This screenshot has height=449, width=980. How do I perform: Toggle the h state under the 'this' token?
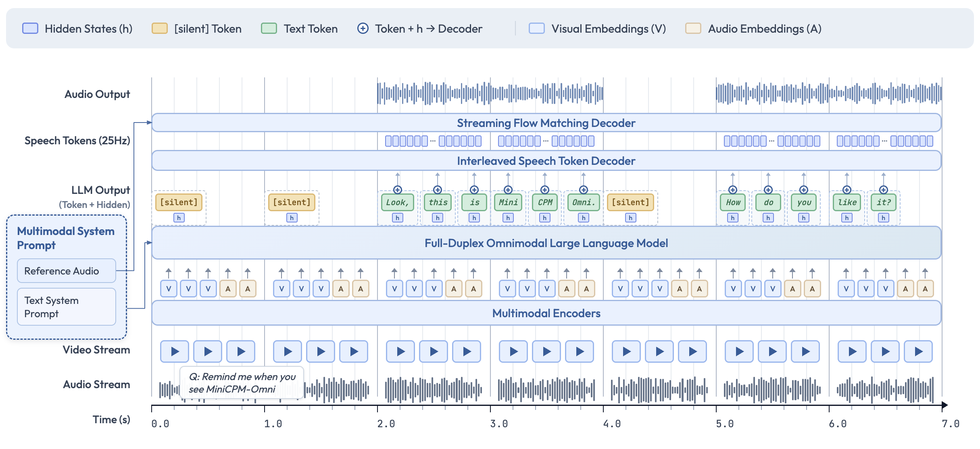438,217
